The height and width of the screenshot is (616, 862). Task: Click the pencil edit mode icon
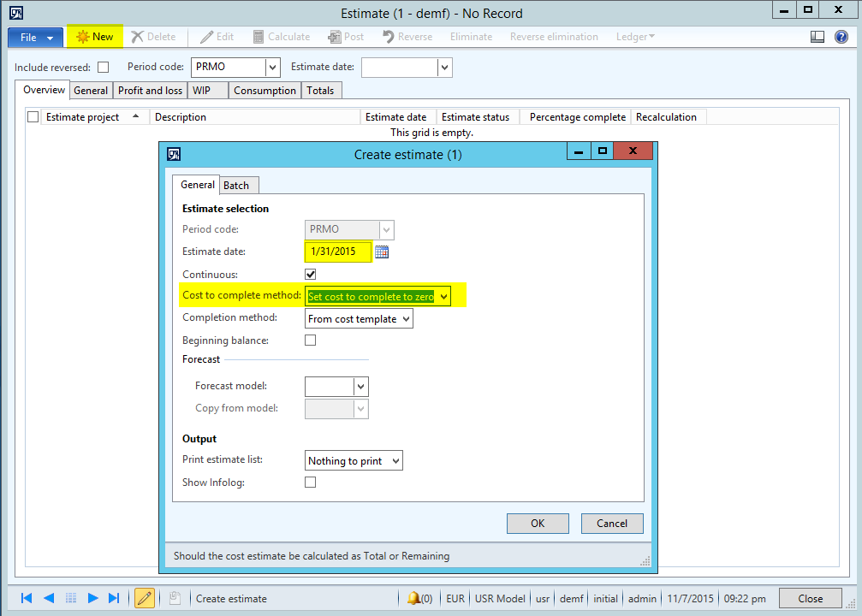(x=145, y=598)
